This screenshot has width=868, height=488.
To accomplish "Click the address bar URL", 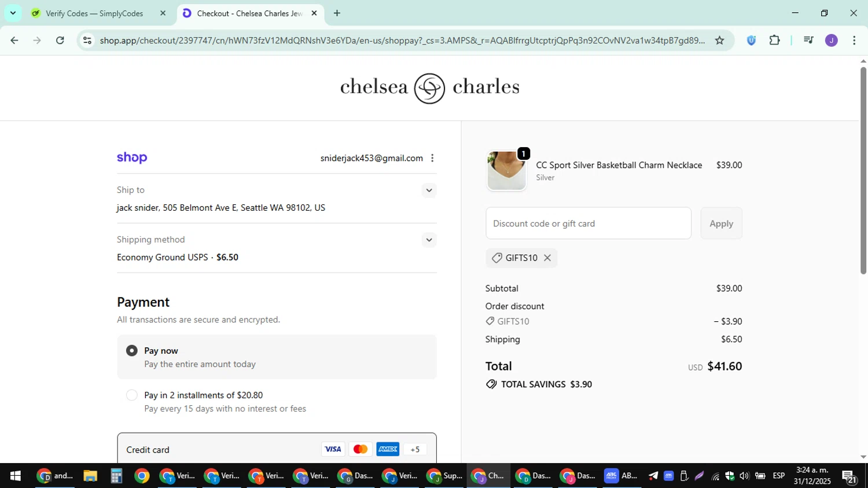I will [402, 40].
